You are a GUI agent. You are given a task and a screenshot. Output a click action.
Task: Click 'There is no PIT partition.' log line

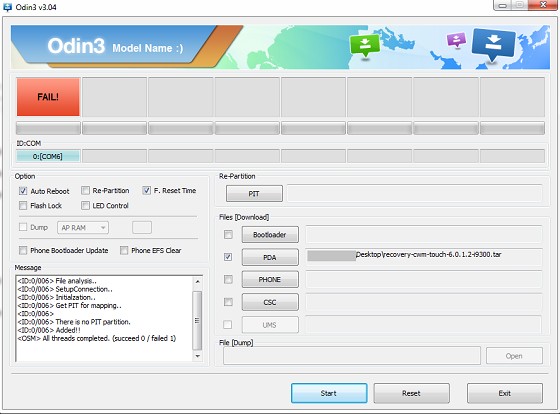pos(74,322)
